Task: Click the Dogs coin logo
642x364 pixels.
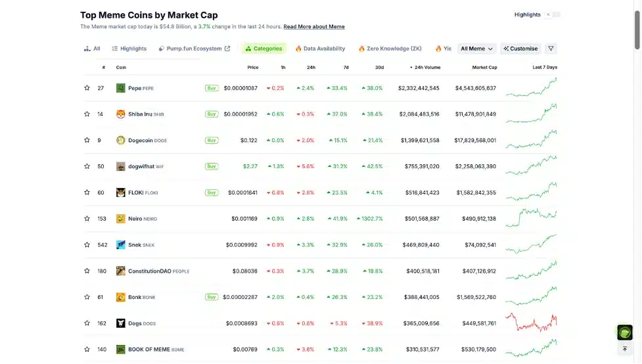Action: click(120, 323)
